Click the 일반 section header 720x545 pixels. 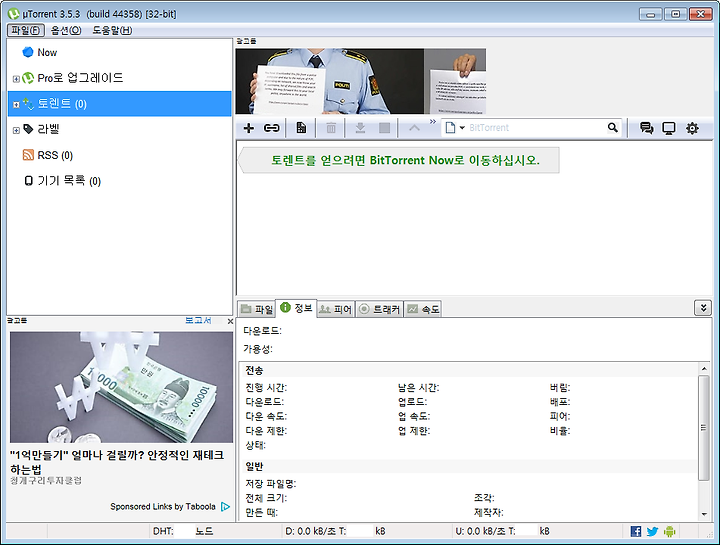[254, 466]
